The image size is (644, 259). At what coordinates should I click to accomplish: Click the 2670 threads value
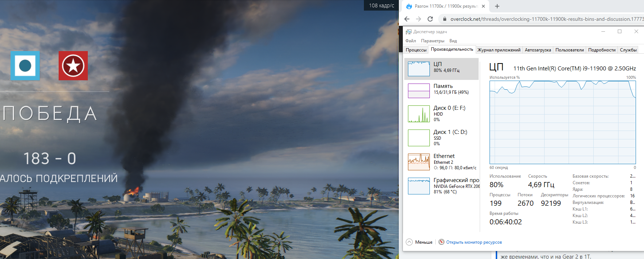click(526, 203)
